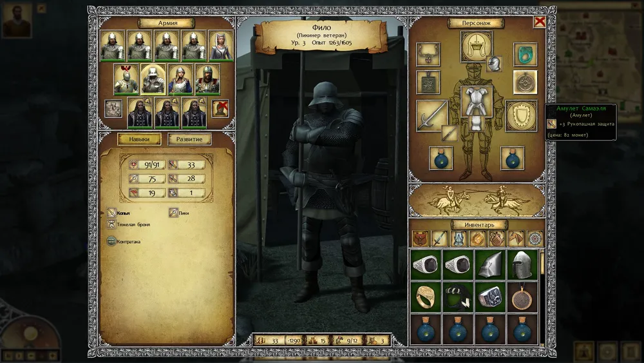Viewport: 644px width, 363px height.
Task: Click the square pendant amulet slot
Action: [428, 82]
